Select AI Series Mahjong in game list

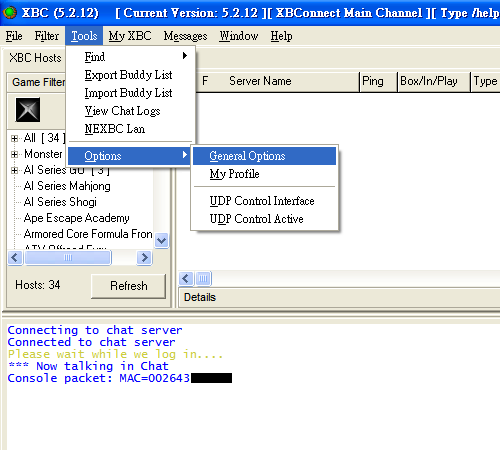coord(67,186)
